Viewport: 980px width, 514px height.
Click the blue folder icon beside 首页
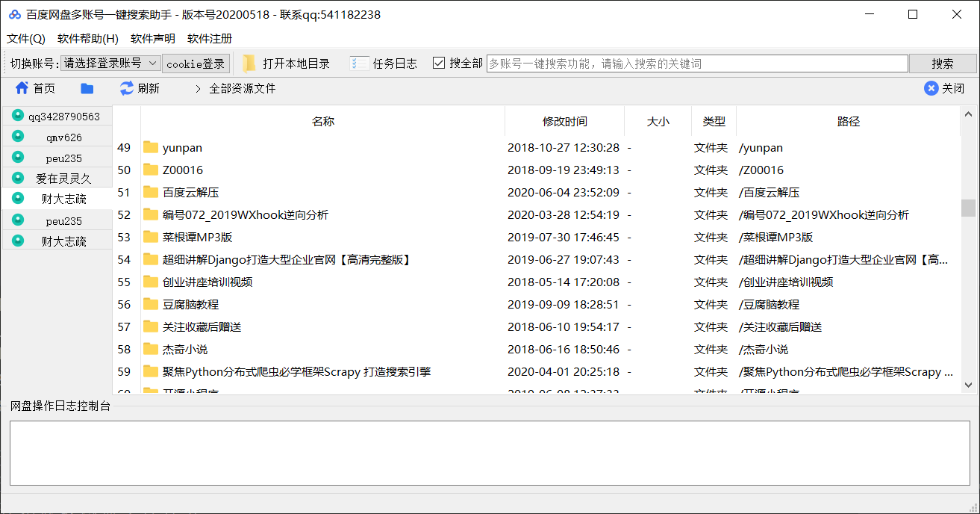87,87
